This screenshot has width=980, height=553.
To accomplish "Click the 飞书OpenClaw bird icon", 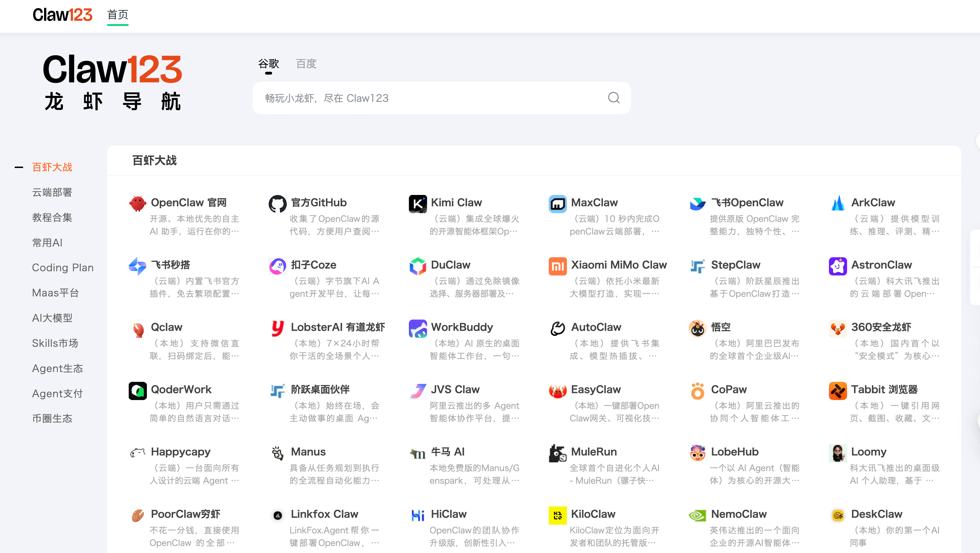I will click(x=697, y=204).
